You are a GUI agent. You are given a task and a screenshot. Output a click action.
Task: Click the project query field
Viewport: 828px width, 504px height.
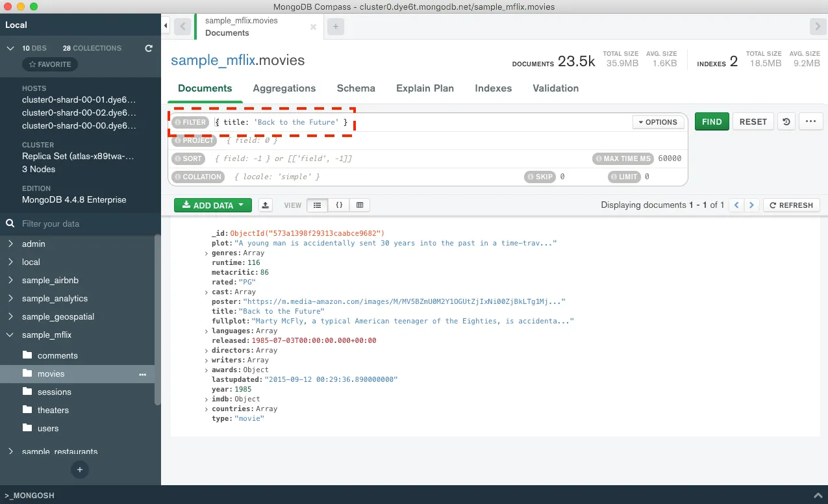[451, 140]
